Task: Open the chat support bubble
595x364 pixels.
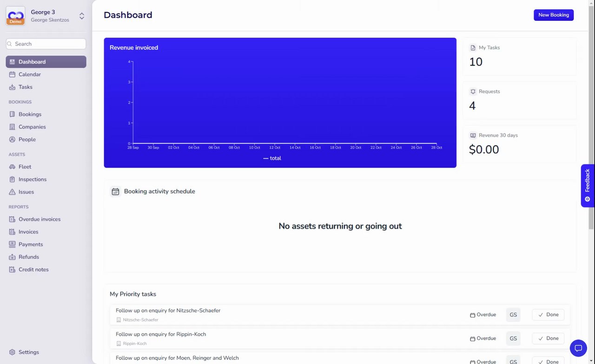Action: (578, 348)
